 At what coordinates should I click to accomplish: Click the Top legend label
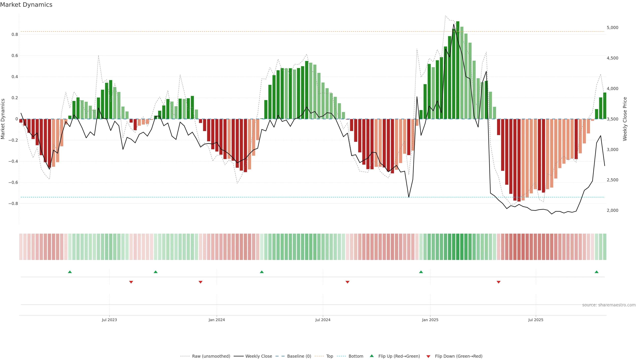coord(330,356)
